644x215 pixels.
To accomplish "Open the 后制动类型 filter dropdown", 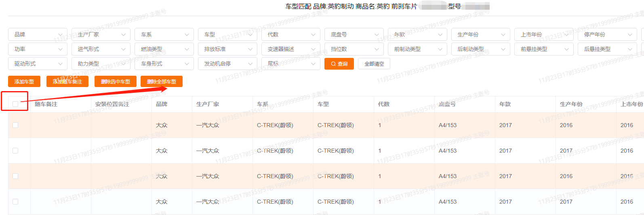I will [481, 49].
